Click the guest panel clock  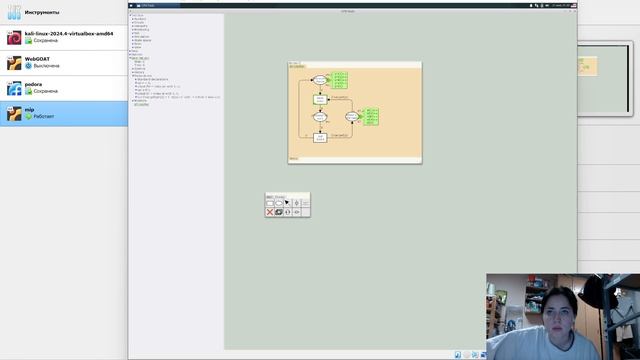pyautogui.click(x=561, y=6)
